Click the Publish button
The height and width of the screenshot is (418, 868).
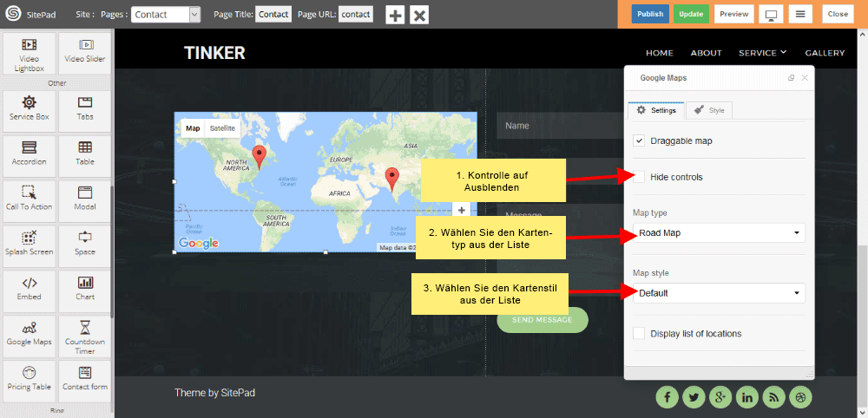tap(650, 15)
